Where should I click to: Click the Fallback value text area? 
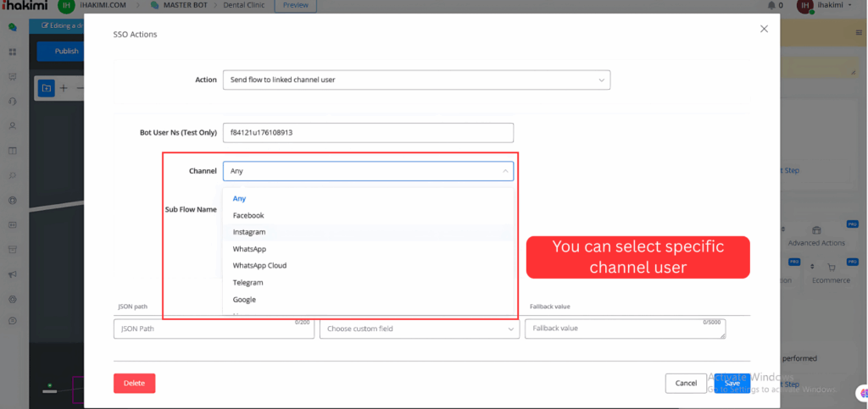tap(625, 329)
